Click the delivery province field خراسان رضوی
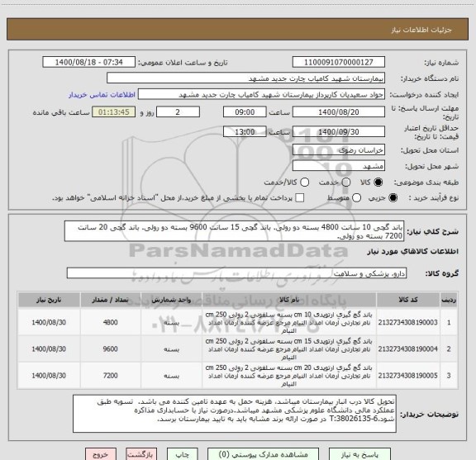 coord(339,150)
